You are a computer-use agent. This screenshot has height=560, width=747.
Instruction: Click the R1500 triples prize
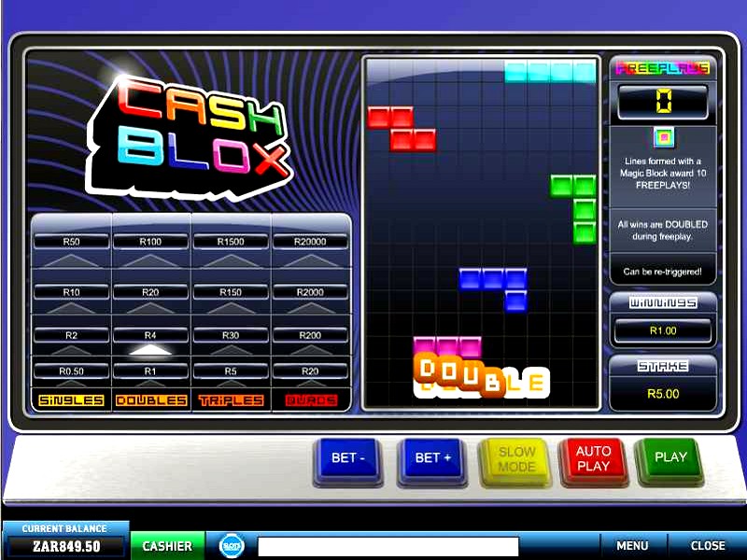click(x=231, y=242)
